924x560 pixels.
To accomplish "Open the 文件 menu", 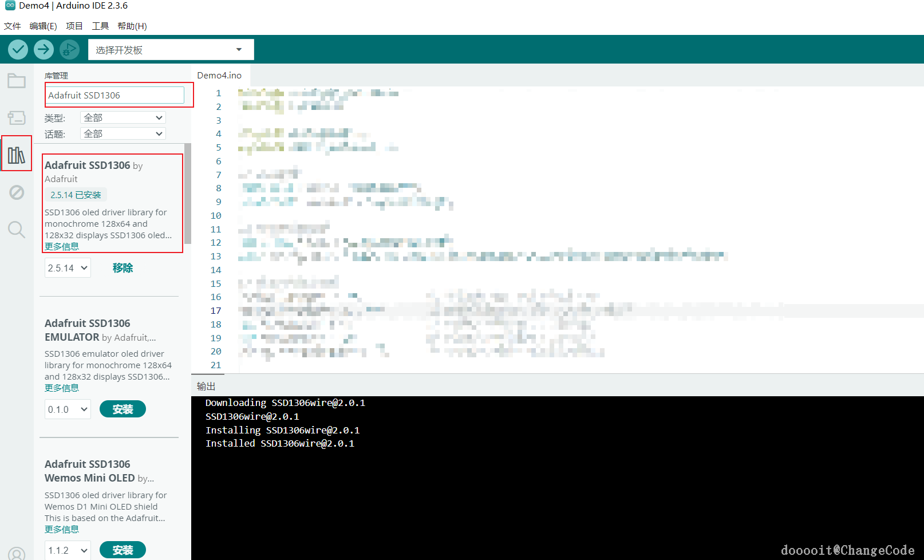I will (12, 26).
